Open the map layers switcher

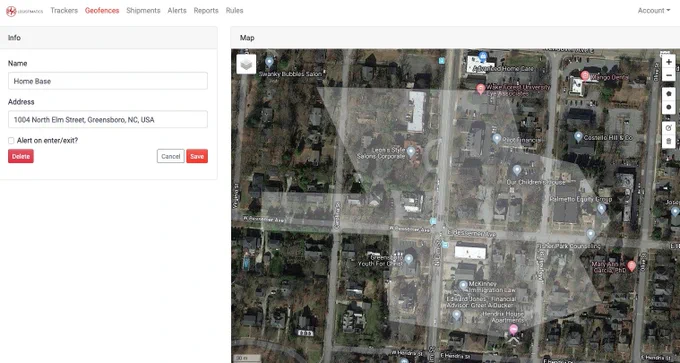(x=246, y=64)
